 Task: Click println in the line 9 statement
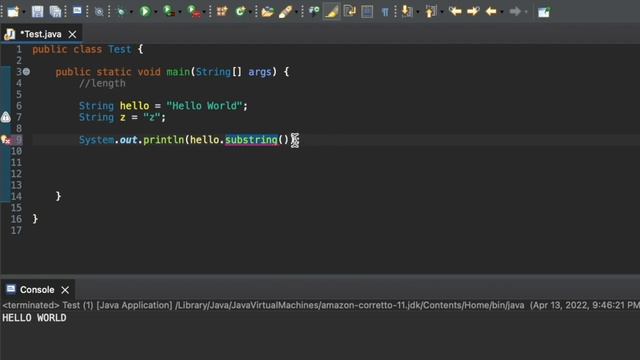click(163, 140)
